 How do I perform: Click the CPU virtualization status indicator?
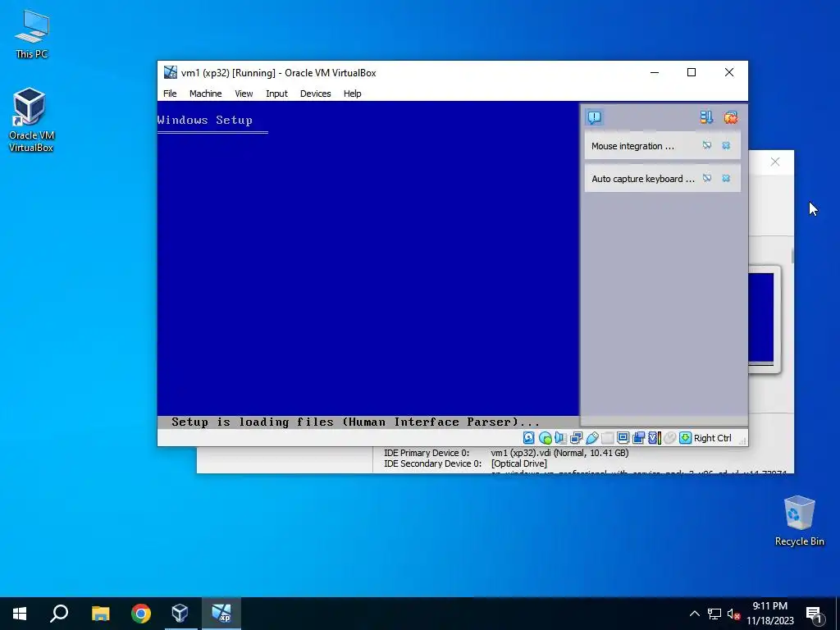(x=654, y=438)
